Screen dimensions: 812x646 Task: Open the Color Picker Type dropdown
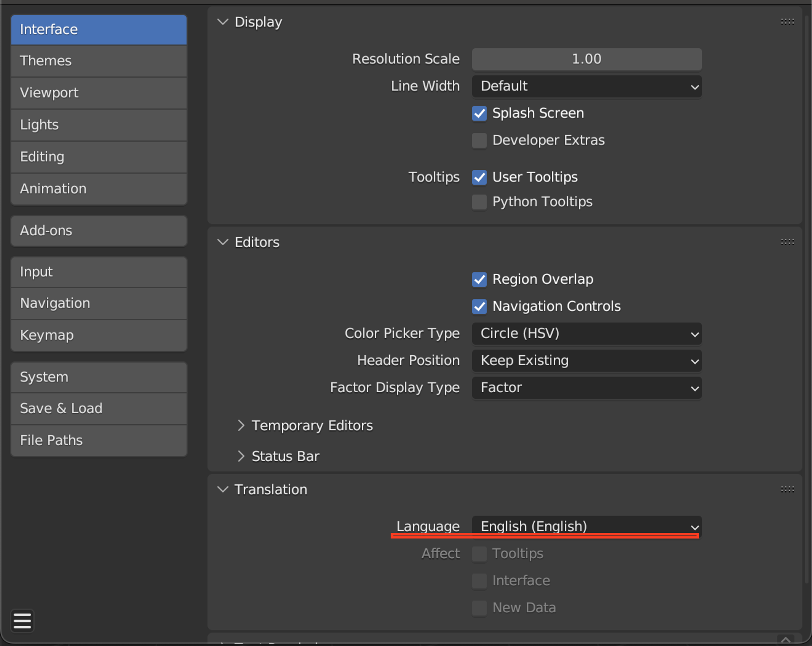pyautogui.click(x=587, y=334)
